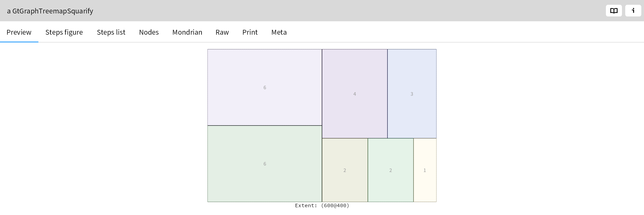Image resolution: width=644 pixels, height=215 pixels.
Task: Go to the Nodes tab
Action: click(x=149, y=32)
